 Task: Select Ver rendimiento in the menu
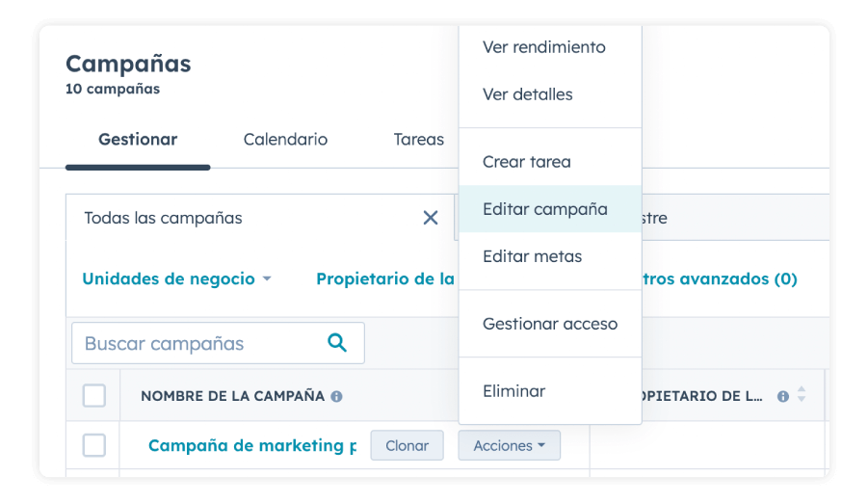[543, 47]
